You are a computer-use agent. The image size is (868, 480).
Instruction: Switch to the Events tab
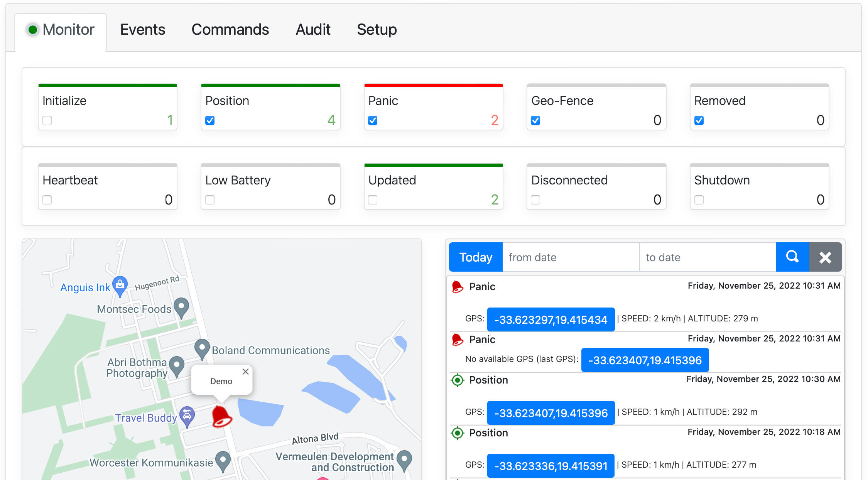click(142, 30)
